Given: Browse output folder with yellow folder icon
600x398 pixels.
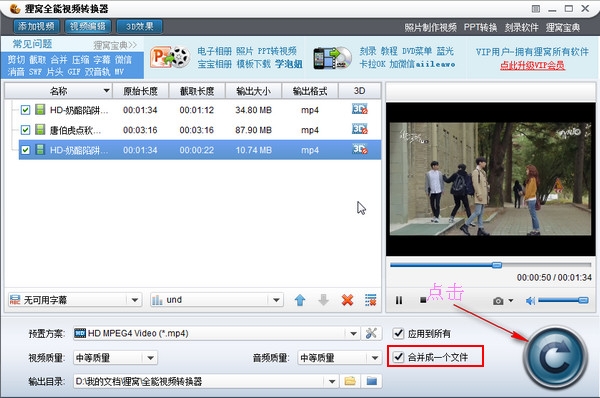Looking at the screenshot, I should pyautogui.click(x=350, y=381).
